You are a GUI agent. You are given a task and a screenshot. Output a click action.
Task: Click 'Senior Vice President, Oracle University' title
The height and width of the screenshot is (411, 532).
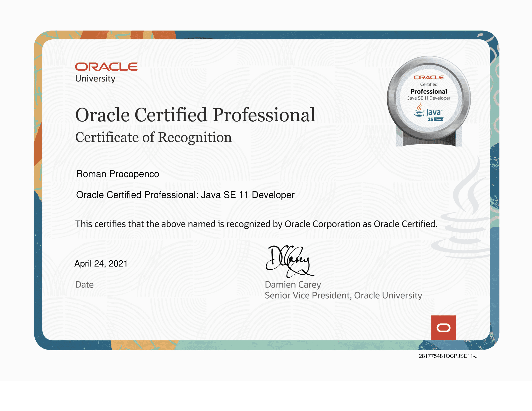[x=343, y=296]
